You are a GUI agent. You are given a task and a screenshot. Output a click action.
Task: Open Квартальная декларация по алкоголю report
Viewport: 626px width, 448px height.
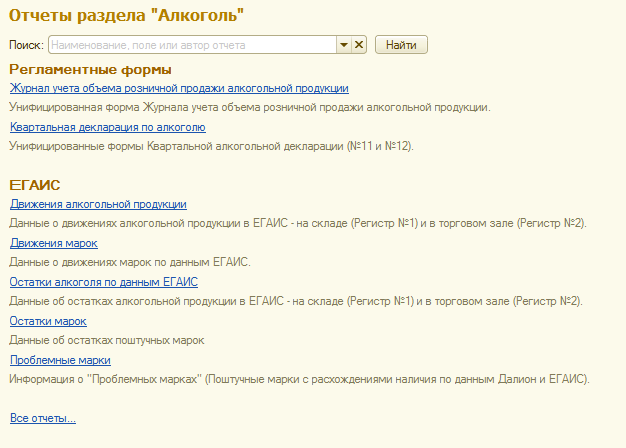pos(108,127)
